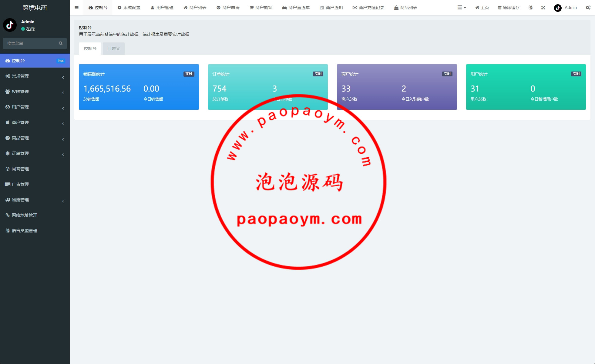Click the 订单统计 total 754
Viewport: 595px width, 364px height.
219,89
